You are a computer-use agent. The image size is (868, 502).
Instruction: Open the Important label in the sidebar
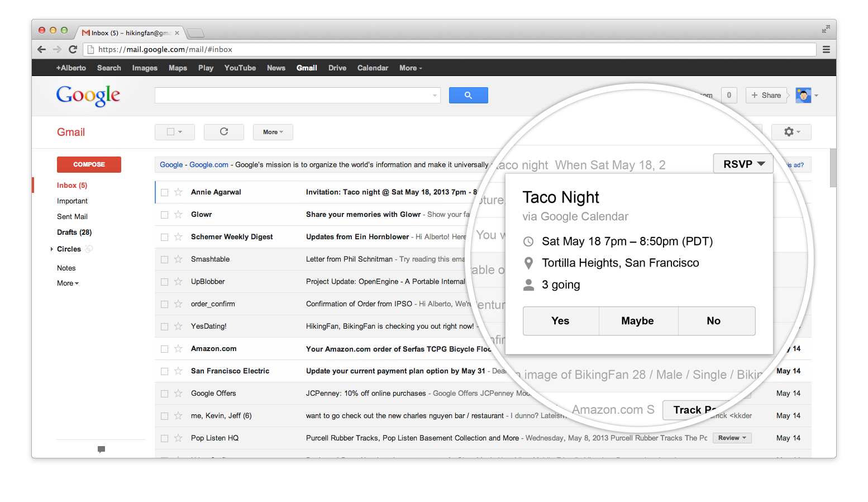click(x=72, y=201)
